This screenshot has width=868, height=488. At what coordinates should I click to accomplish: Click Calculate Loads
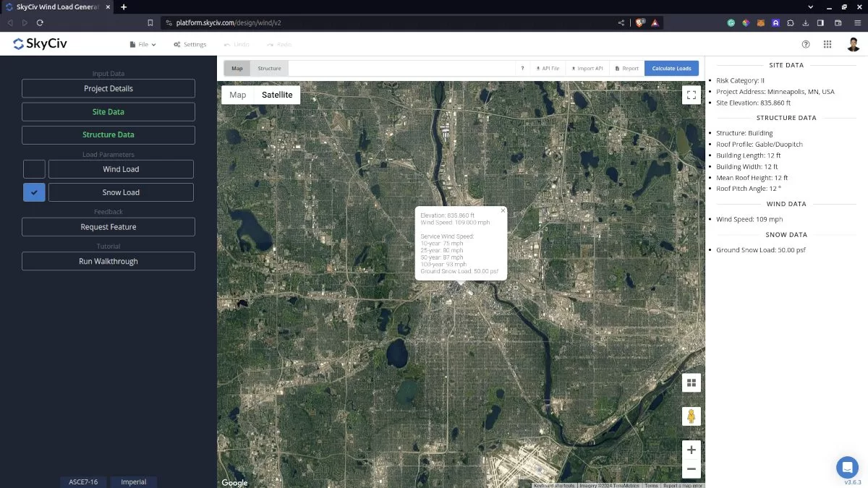(671, 68)
